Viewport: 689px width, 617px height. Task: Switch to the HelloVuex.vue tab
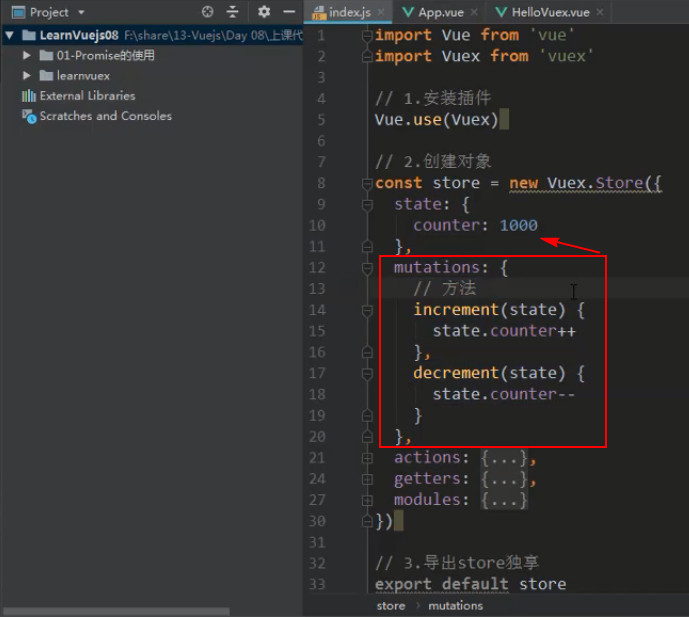tap(551, 12)
